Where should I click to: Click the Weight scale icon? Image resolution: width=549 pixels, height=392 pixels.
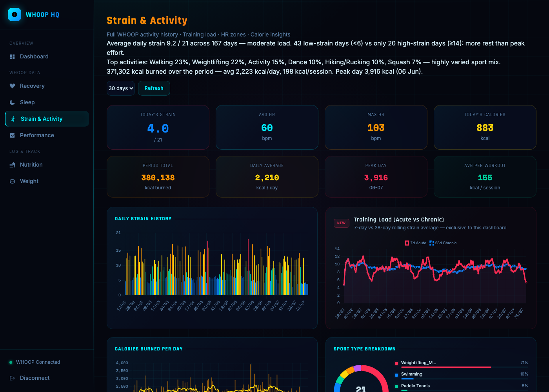pyautogui.click(x=12, y=181)
